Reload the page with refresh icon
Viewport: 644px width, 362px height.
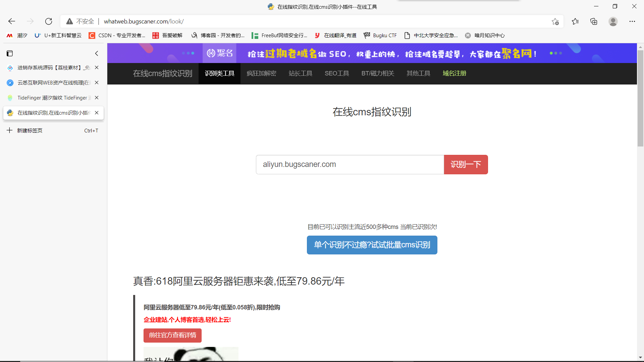pos(49,21)
